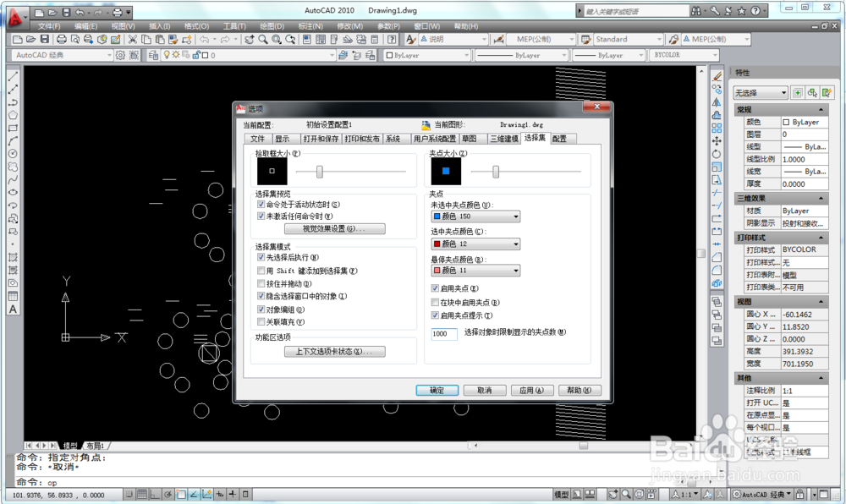Select the Multiline Text A tool

click(13, 310)
